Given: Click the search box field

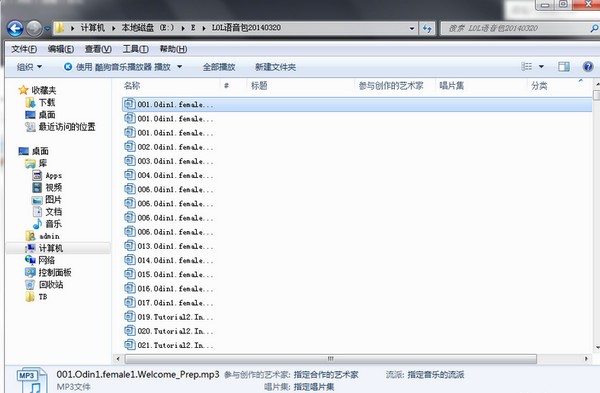Looking at the screenshot, I should point(519,28).
